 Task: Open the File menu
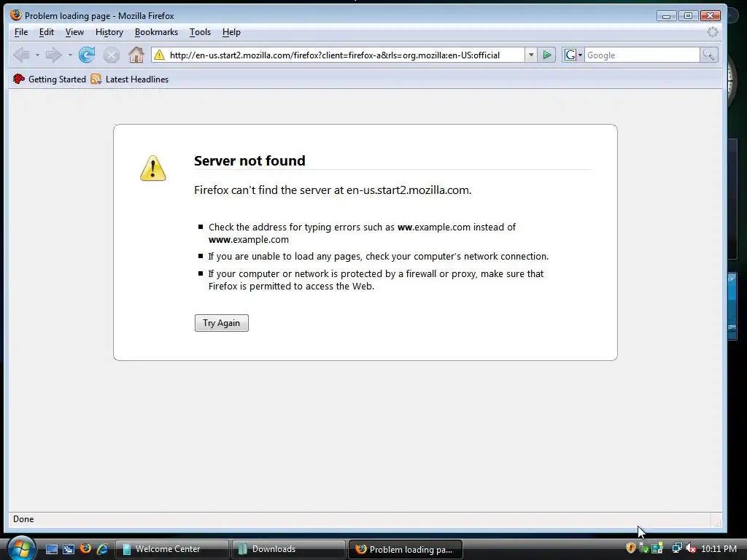(21, 32)
